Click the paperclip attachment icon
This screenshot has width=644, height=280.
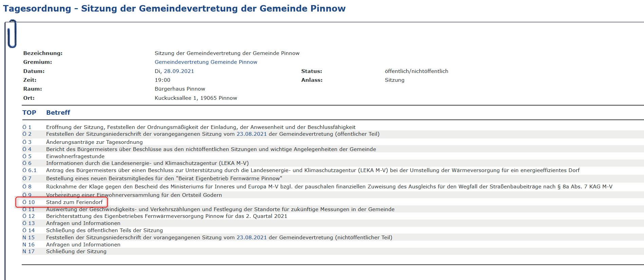[12, 34]
